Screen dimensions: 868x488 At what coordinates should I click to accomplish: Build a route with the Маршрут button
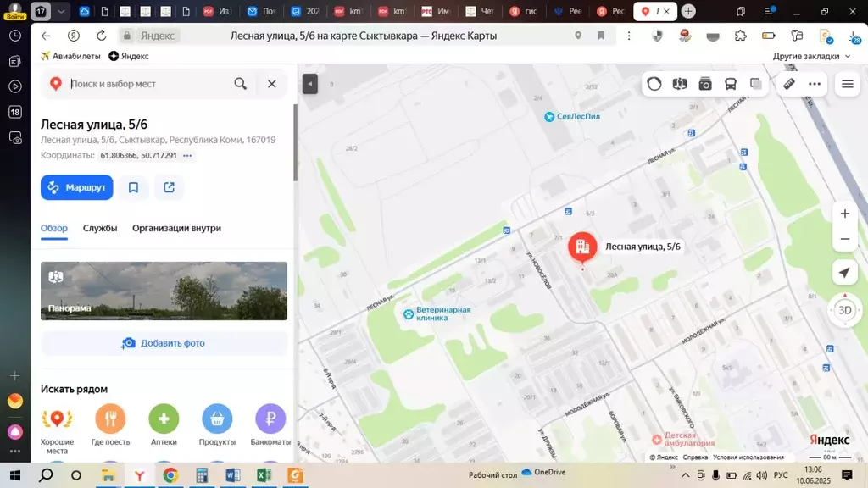pyautogui.click(x=77, y=187)
